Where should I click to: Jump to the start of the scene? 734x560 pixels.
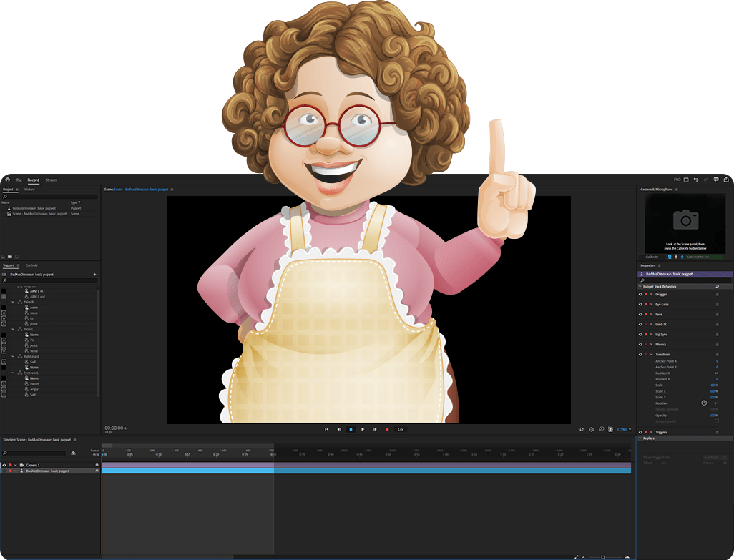(x=327, y=429)
